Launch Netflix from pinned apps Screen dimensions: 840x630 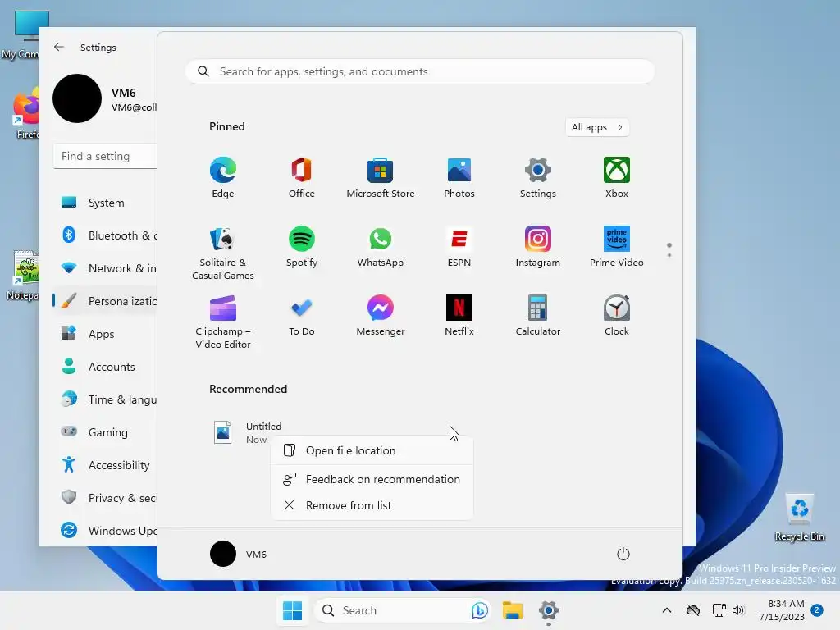pyautogui.click(x=459, y=316)
